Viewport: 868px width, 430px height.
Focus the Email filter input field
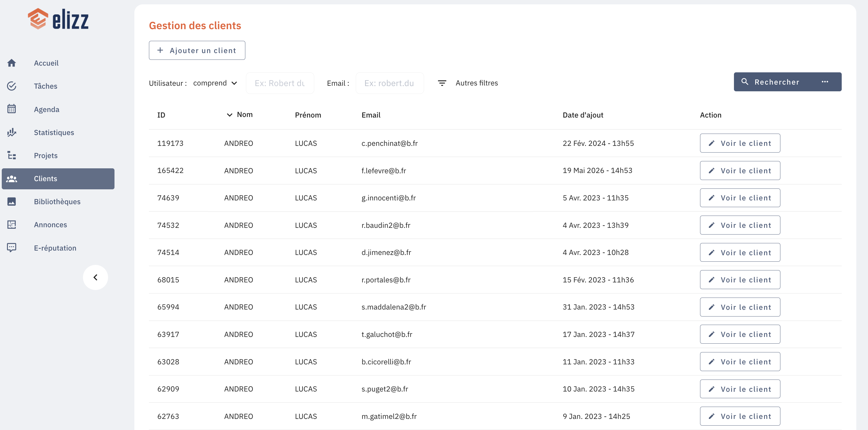point(390,83)
